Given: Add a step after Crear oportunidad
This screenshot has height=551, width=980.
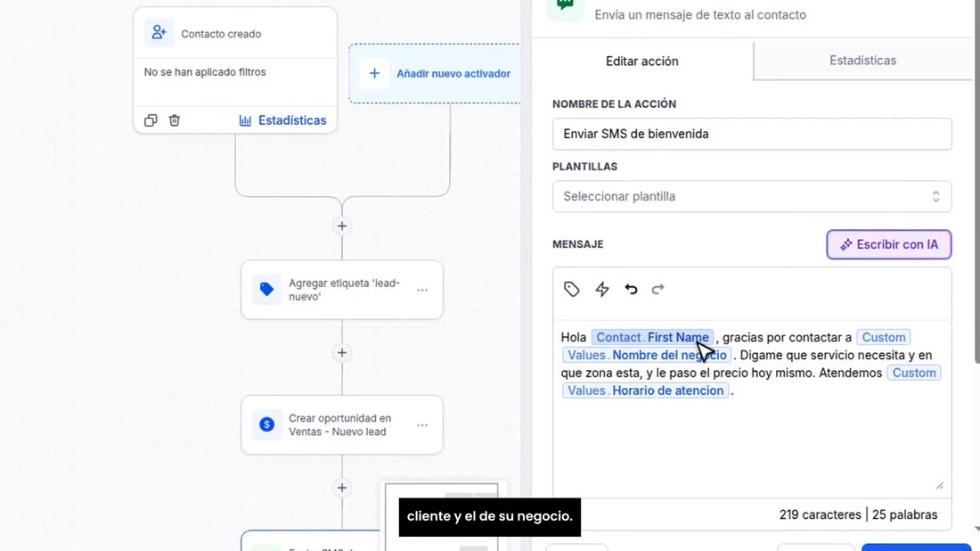Looking at the screenshot, I should [x=342, y=488].
